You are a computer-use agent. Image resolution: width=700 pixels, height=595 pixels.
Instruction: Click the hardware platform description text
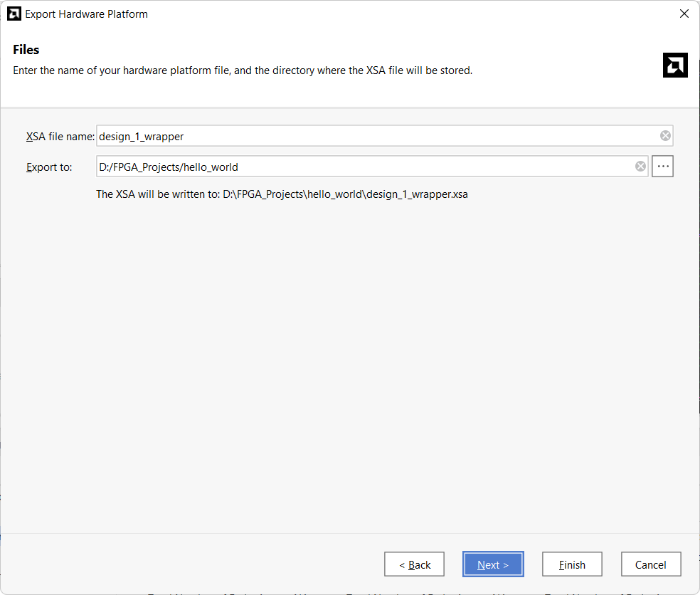pyautogui.click(x=243, y=70)
